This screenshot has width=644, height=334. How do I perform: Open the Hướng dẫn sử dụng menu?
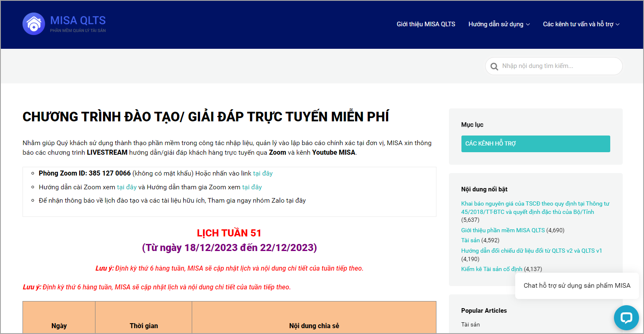point(496,24)
